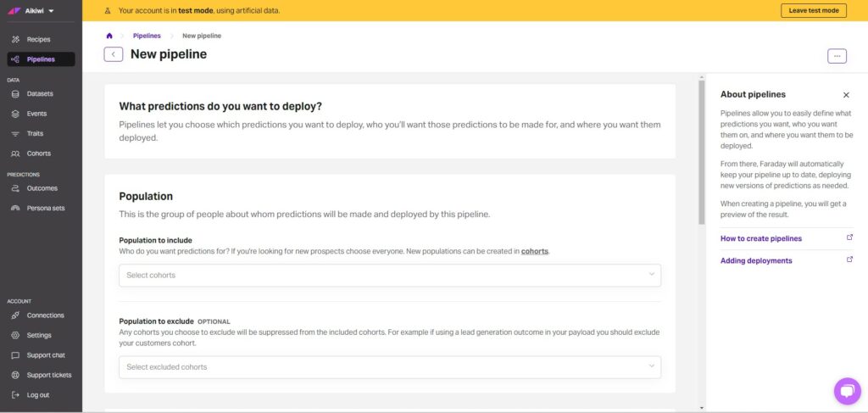This screenshot has width=868, height=413.
Task: Close the About pipelines panel
Action: tap(846, 95)
